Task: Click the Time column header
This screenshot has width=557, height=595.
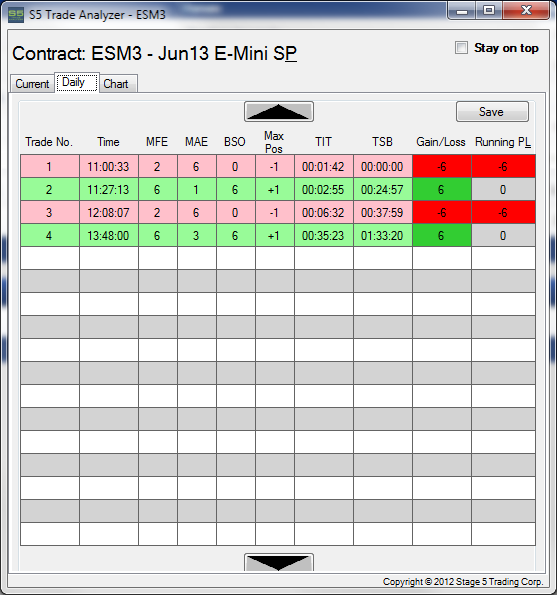Action: coord(109,142)
